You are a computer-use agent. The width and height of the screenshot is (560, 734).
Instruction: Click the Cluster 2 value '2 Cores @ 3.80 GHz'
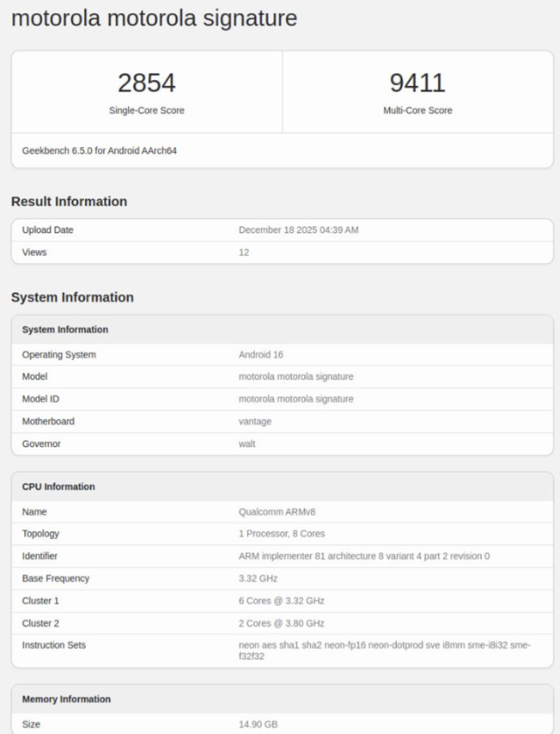click(281, 623)
